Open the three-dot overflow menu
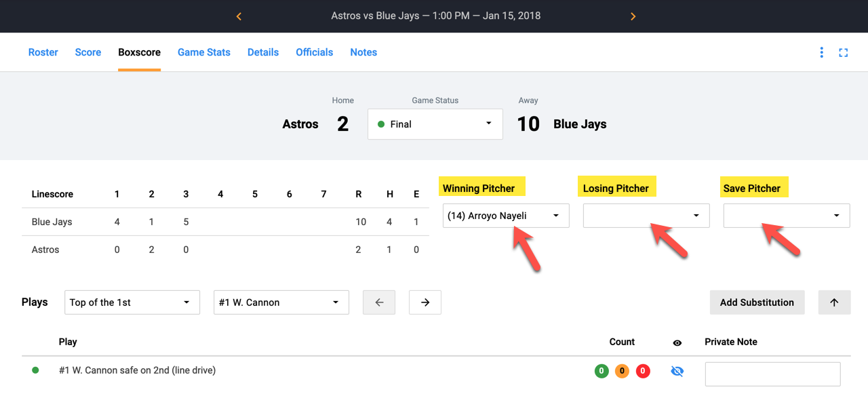The width and height of the screenshot is (868, 394). (x=821, y=52)
